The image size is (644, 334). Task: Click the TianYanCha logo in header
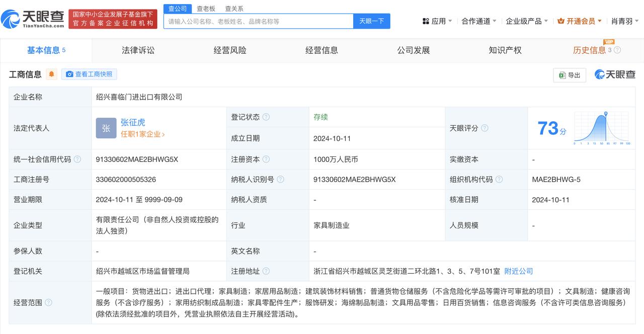33,19
